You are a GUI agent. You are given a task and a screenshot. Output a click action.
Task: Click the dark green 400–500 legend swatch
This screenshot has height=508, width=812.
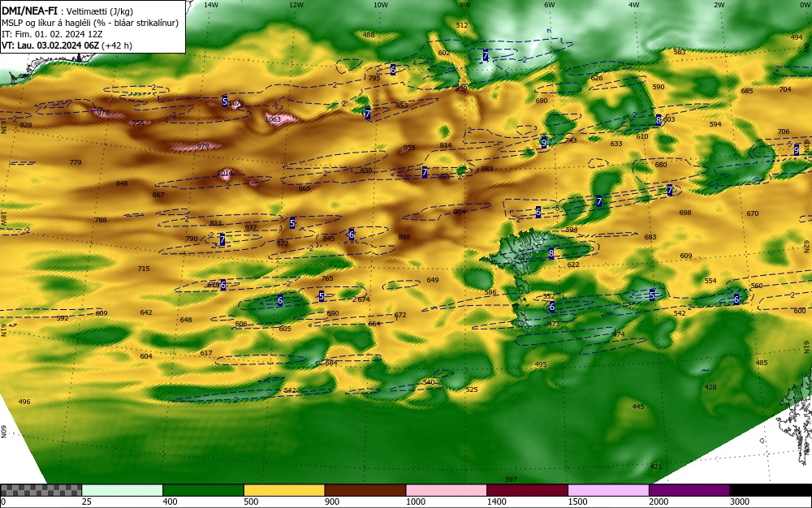coord(203,490)
